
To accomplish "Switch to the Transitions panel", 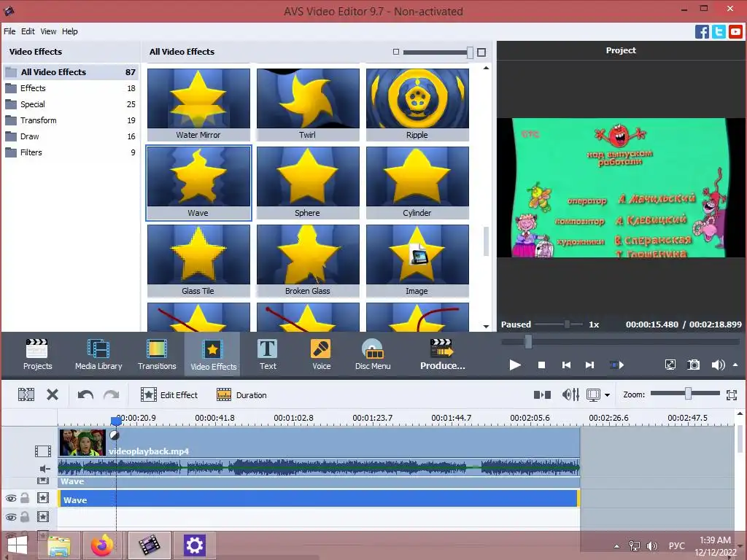I will coord(157,354).
